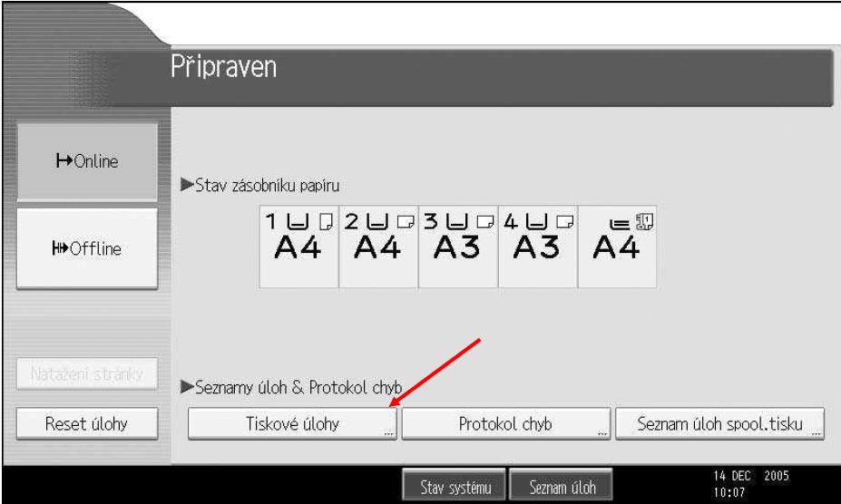Show Stav systému status
Image resolution: width=841 pixels, height=504 pixels.
pyautogui.click(x=455, y=486)
